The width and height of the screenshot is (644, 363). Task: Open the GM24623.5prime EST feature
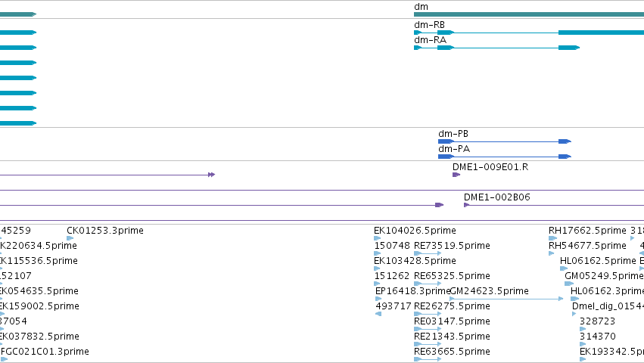pyautogui.click(x=506, y=299)
